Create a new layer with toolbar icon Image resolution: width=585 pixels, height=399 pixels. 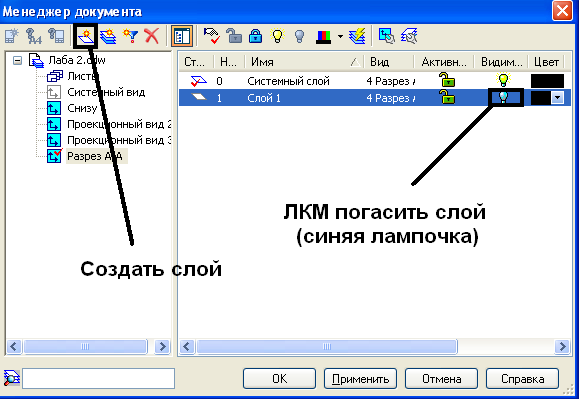pos(85,37)
